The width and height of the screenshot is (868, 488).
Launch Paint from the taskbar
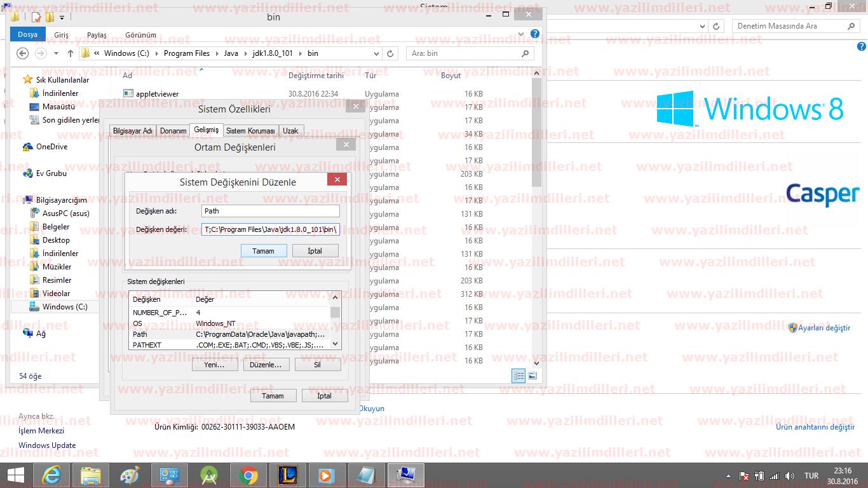130,475
